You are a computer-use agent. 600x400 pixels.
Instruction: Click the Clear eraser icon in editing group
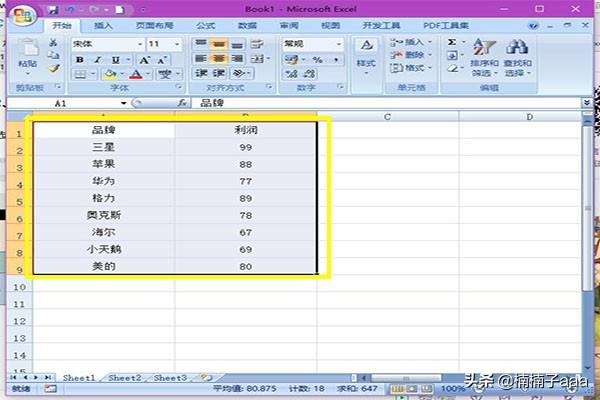click(x=452, y=69)
